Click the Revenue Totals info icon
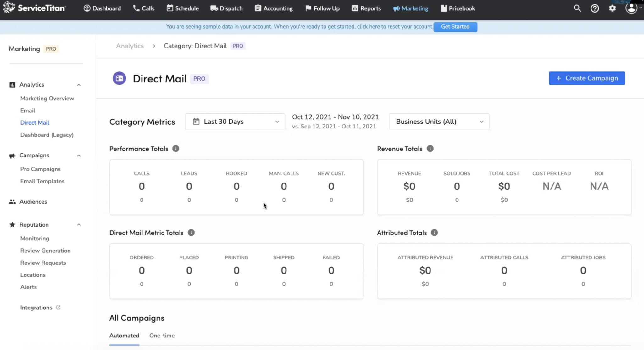The image size is (644, 350). point(430,148)
